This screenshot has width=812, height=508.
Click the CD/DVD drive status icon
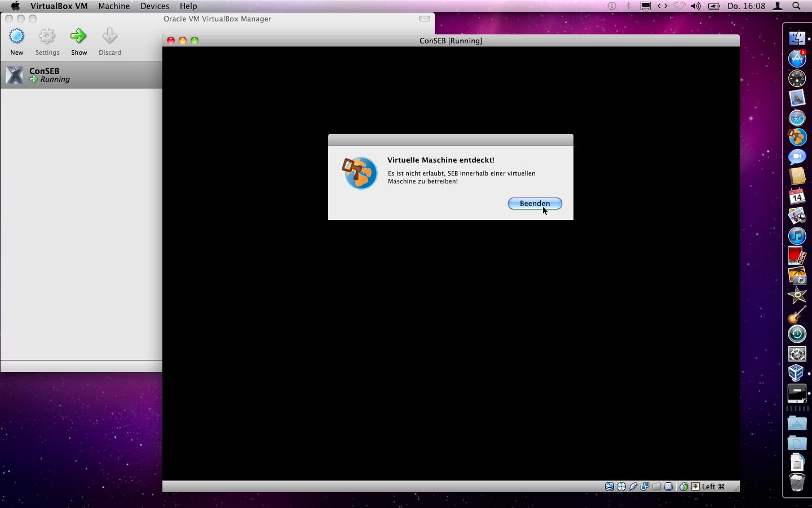pyautogui.click(x=621, y=486)
